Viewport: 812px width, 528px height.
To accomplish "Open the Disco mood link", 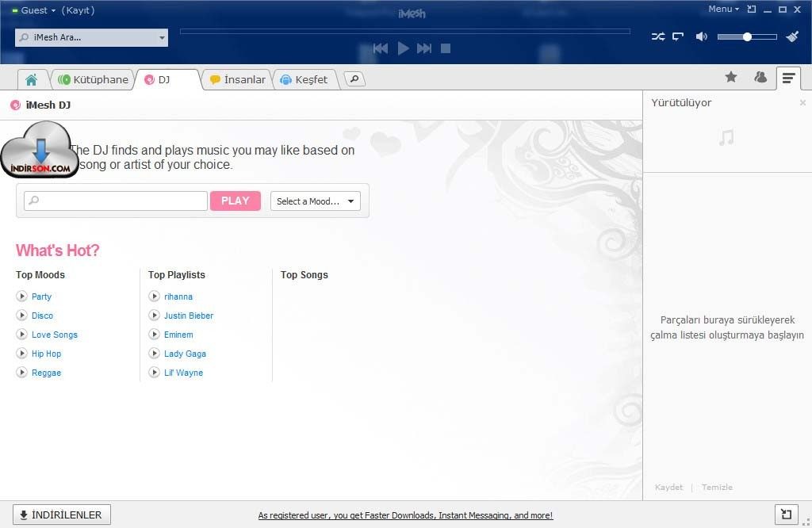I will coord(43,316).
